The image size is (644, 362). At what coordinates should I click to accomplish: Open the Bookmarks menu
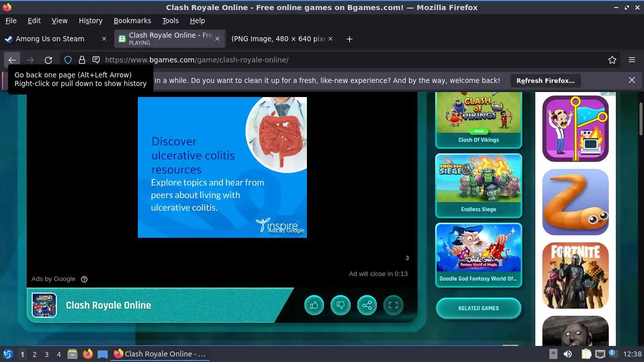pos(132,21)
